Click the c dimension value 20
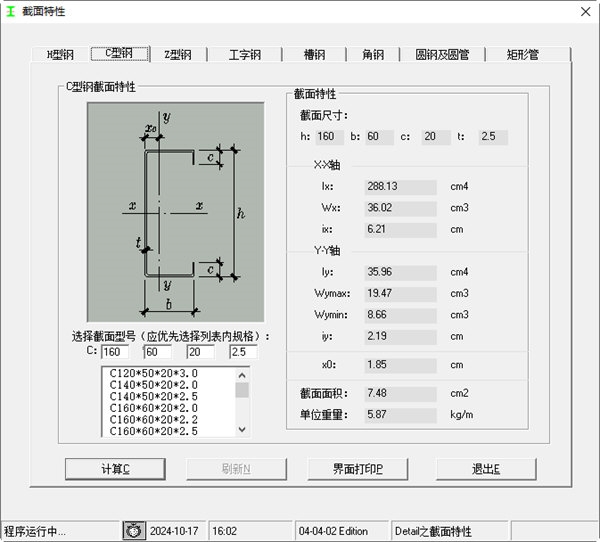This screenshot has width=600, height=542. click(x=436, y=137)
